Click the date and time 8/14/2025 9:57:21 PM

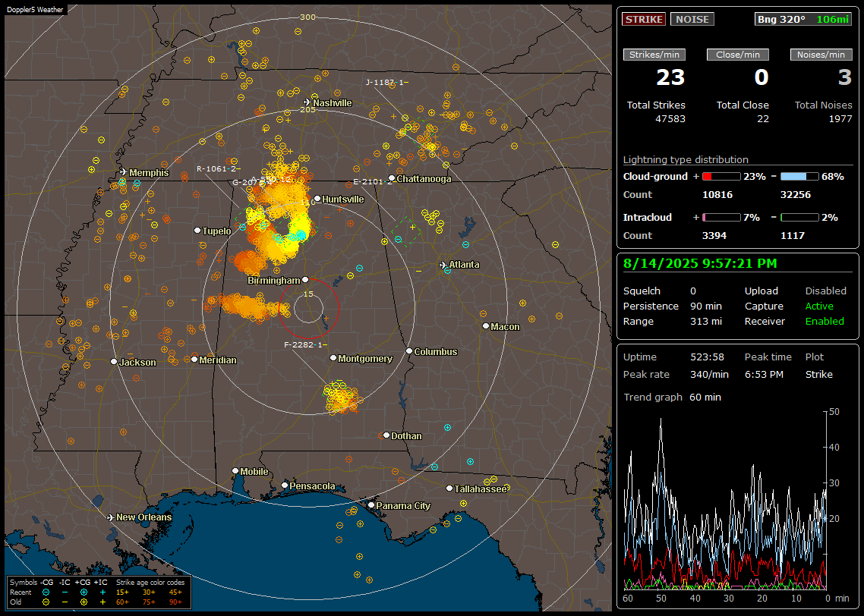pyautogui.click(x=700, y=263)
